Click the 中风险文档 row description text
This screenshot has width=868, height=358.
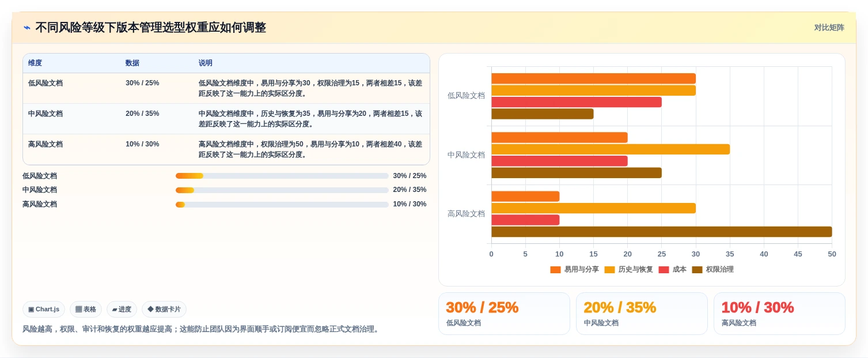[310, 119]
